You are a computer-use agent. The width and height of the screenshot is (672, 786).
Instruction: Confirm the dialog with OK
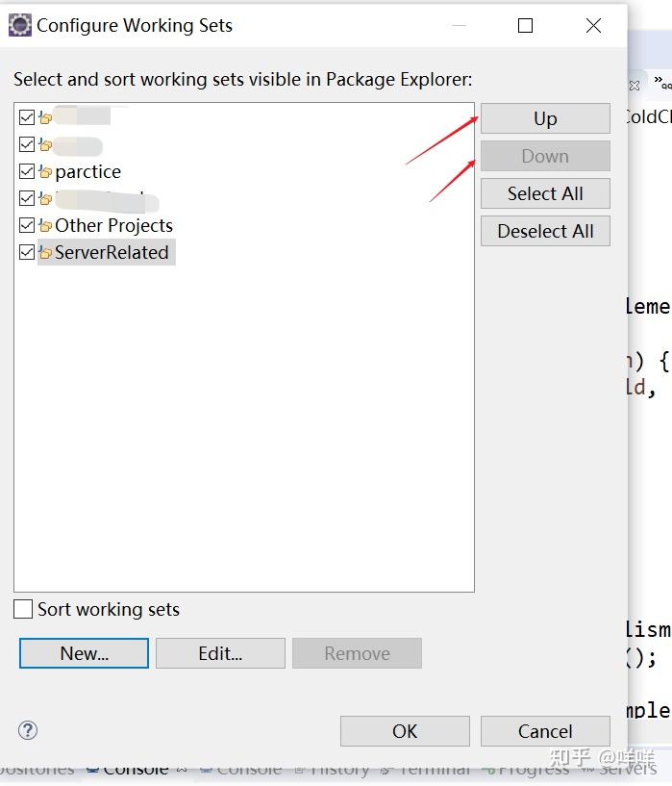tap(405, 731)
